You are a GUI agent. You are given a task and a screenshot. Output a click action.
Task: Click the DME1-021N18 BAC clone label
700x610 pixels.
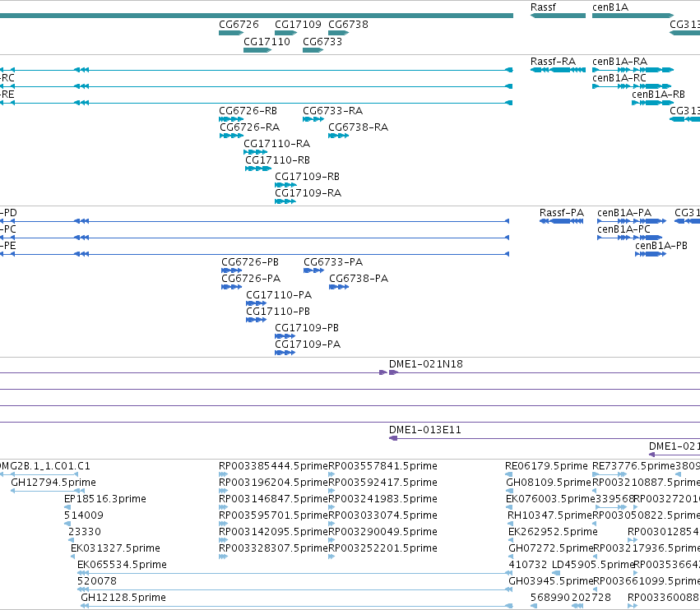pos(426,364)
